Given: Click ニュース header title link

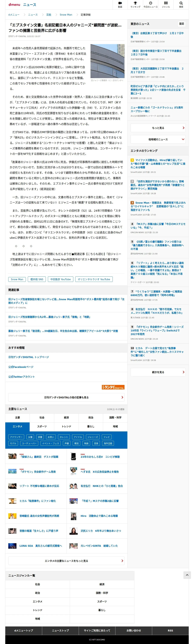Looking at the screenshot, I should pos(29,5).
